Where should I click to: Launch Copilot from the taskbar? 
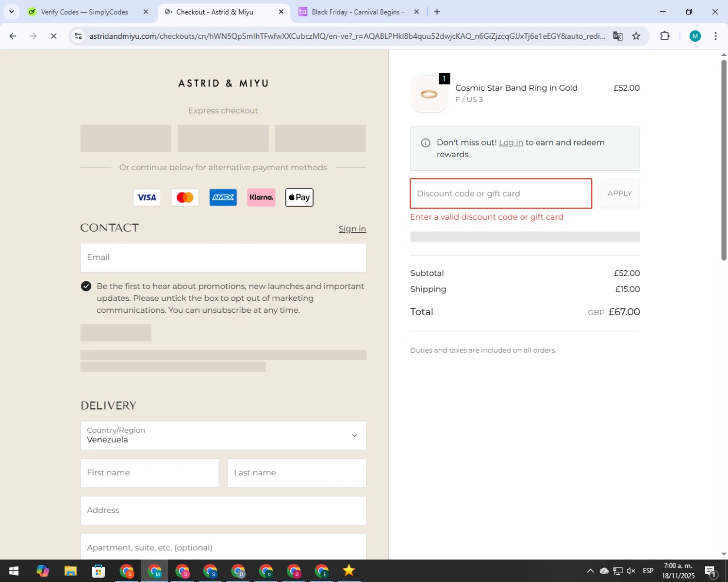[x=43, y=571]
